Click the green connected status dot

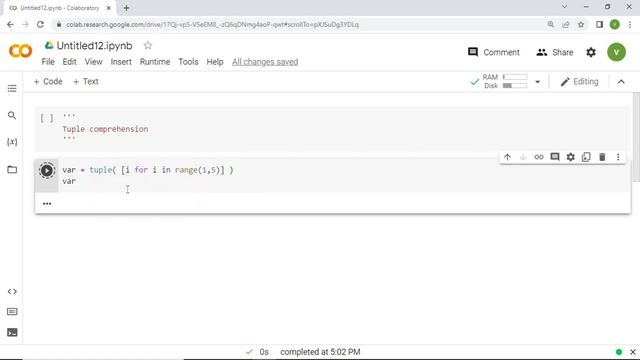click(619, 352)
